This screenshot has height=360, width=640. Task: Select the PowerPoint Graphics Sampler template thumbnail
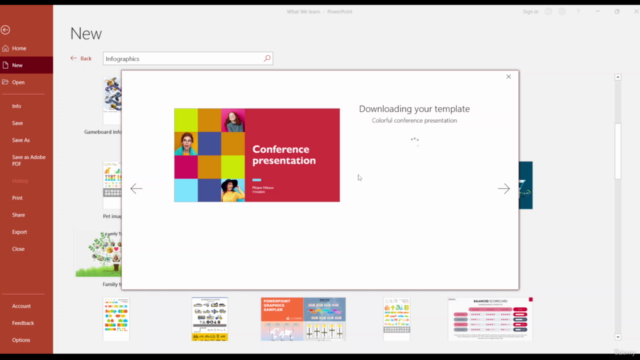point(303,319)
